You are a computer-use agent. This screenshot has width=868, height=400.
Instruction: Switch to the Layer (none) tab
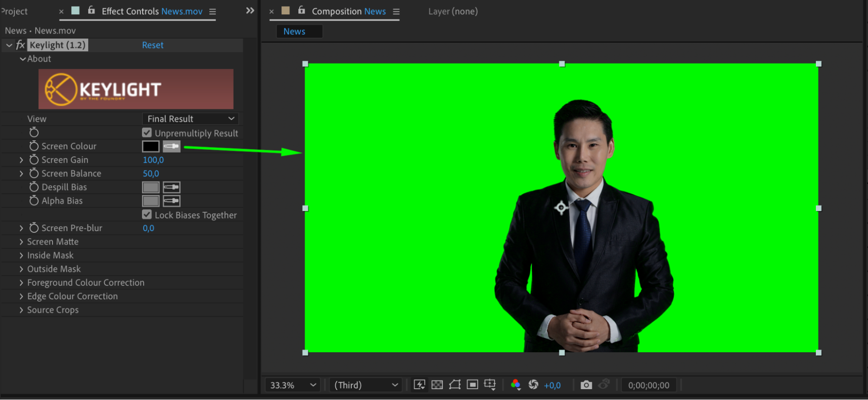[453, 12]
